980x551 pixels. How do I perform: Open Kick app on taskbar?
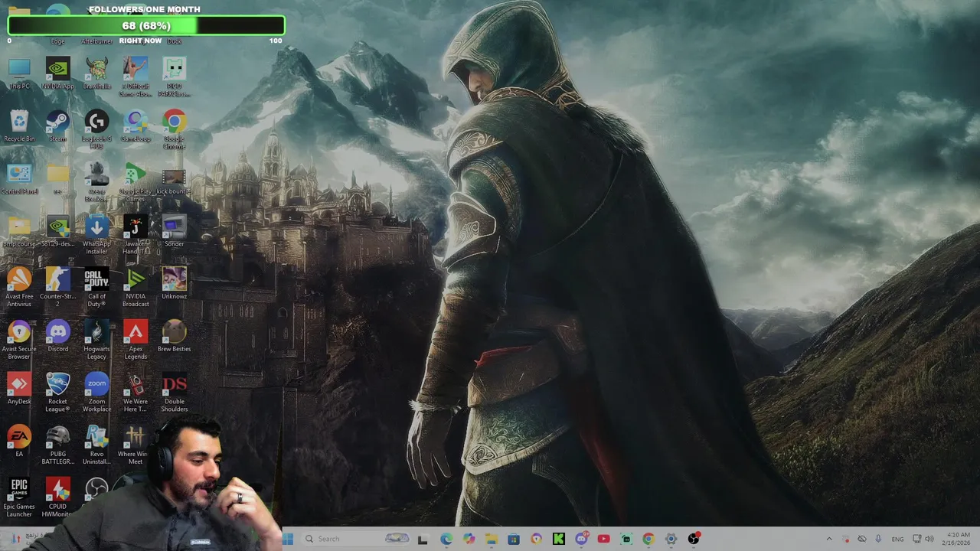point(558,539)
